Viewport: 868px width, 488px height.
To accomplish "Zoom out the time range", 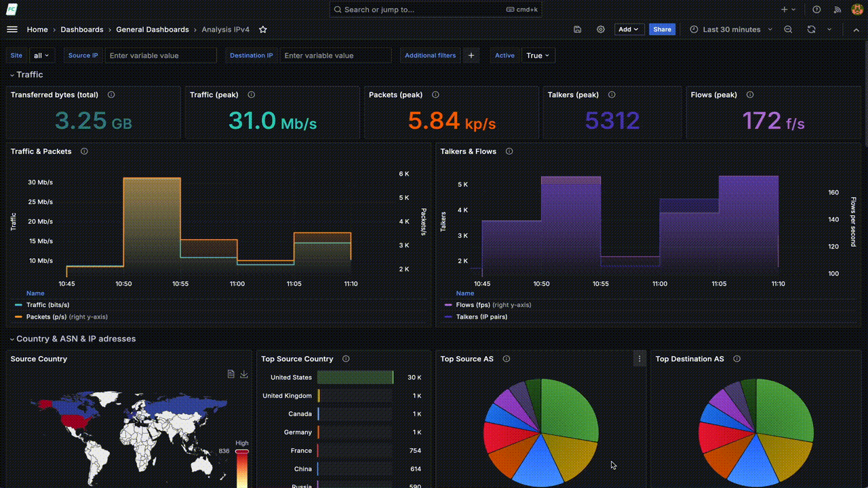I will tap(788, 30).
